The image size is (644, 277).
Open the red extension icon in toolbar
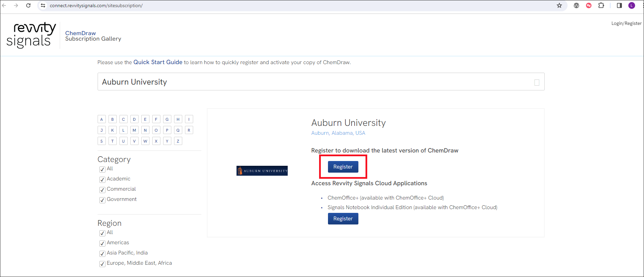[589, 5]
